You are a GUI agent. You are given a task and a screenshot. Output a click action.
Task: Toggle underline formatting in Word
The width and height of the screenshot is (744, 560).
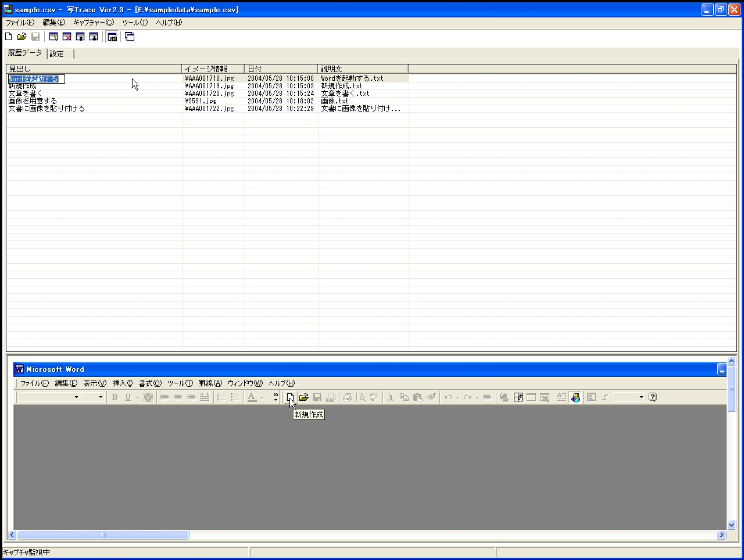[128, 397]
